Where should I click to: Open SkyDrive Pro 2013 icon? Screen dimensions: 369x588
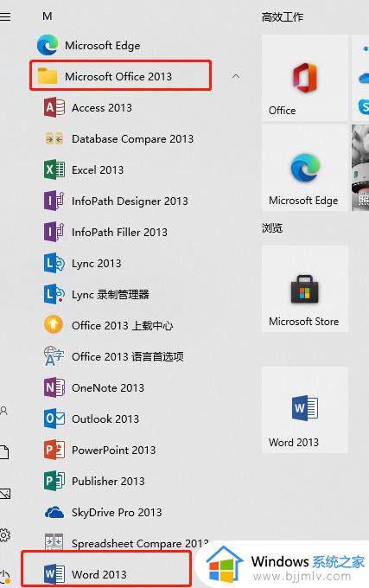tap(54, 512)
